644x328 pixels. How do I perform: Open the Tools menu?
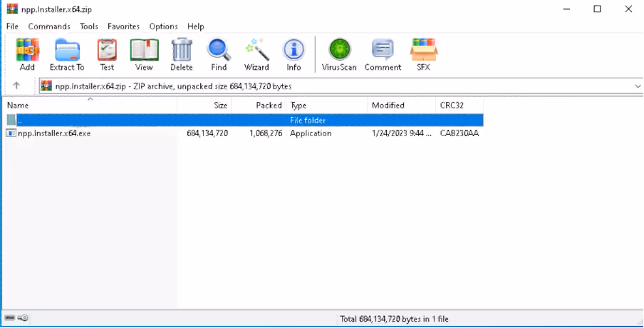tap(89, 26)
